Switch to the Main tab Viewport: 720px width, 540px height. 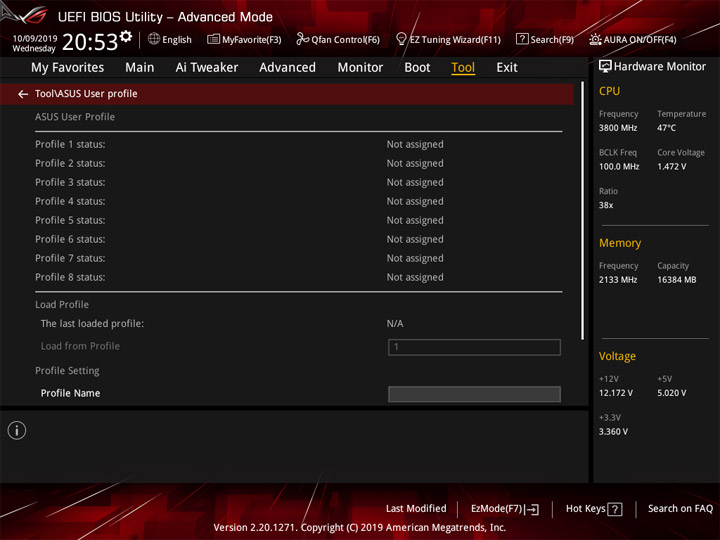pyautogui.click(x=140, y=68)
